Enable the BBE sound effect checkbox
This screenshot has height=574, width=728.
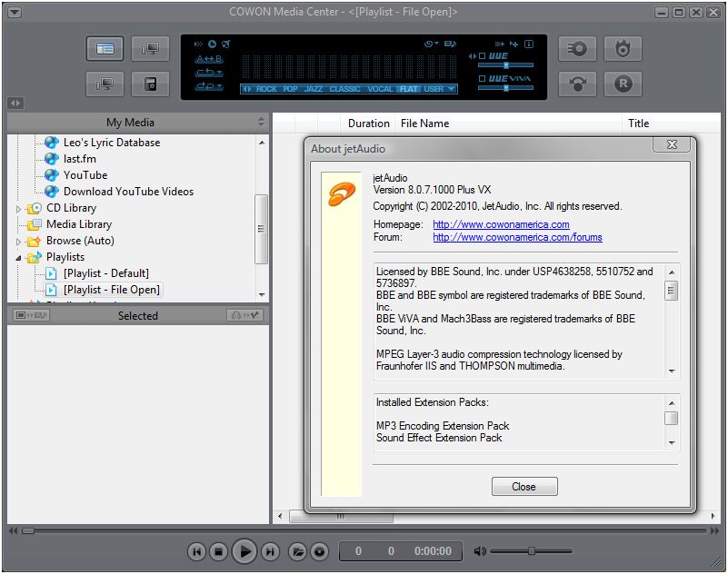tap(482, 56)
